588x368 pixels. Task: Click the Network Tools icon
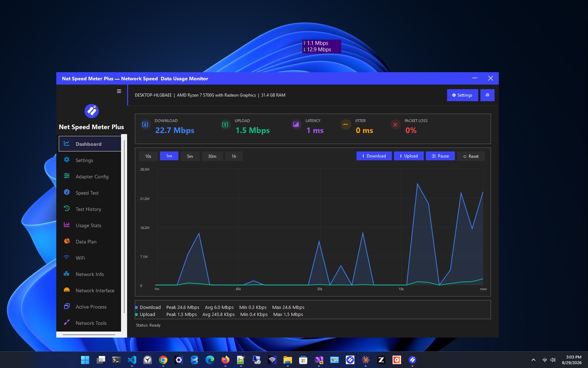[x=67, y=323]
